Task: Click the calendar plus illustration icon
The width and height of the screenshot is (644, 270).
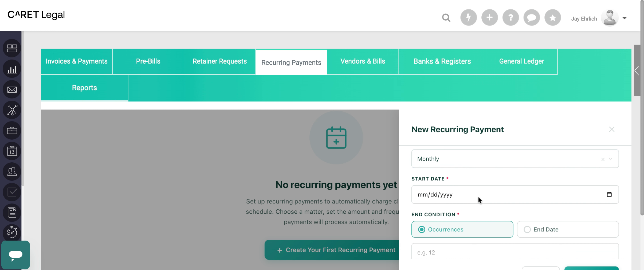Action: (336, 138)
